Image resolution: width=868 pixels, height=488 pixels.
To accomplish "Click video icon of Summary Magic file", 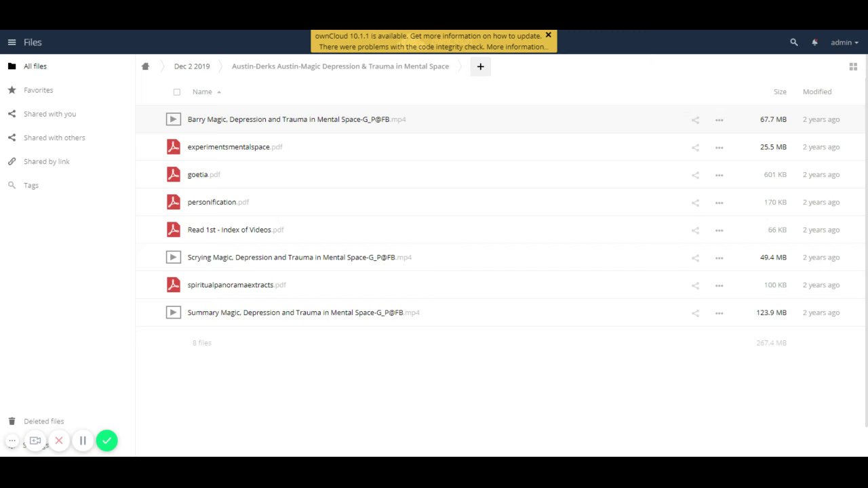I will (x=174, y=312).
